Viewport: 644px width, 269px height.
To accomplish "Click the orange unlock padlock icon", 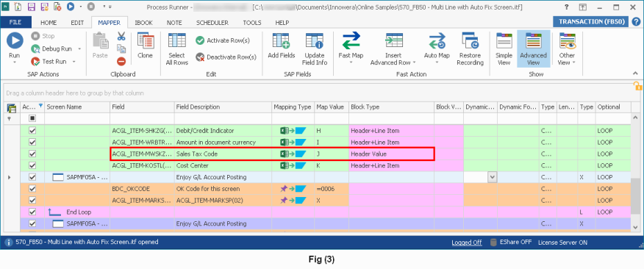I will [x=637, y=86].
